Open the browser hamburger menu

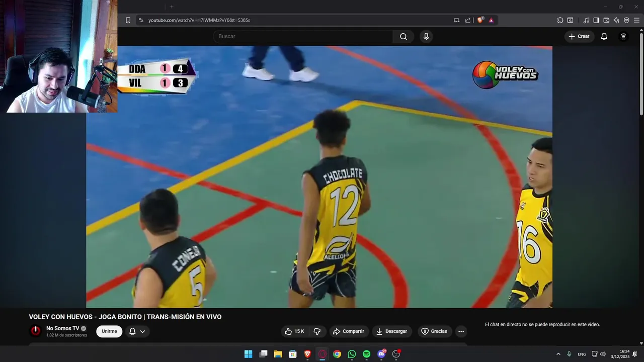pyautogui.click(x=636, y=20)
